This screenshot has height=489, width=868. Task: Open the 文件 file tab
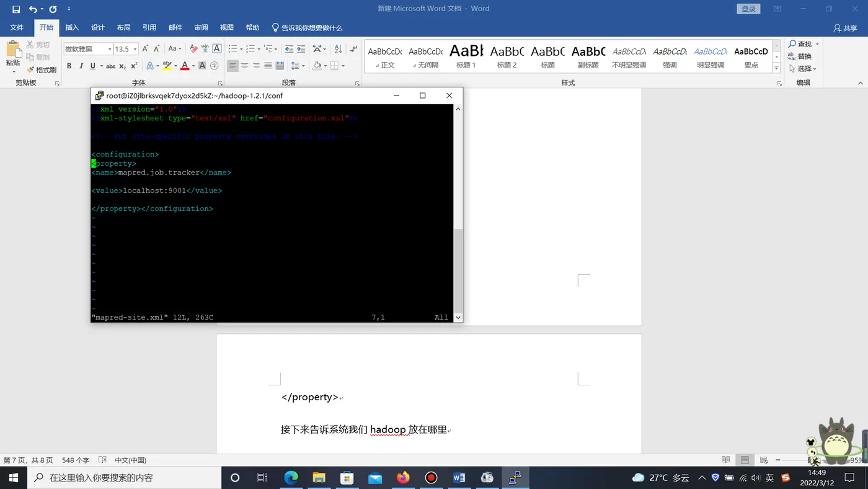click(17, 28)
